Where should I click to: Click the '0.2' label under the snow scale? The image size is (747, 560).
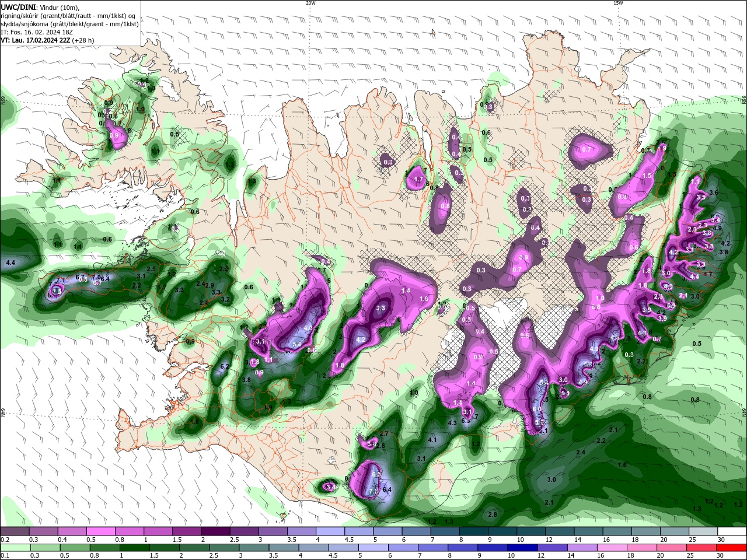(x=4, y=540)
